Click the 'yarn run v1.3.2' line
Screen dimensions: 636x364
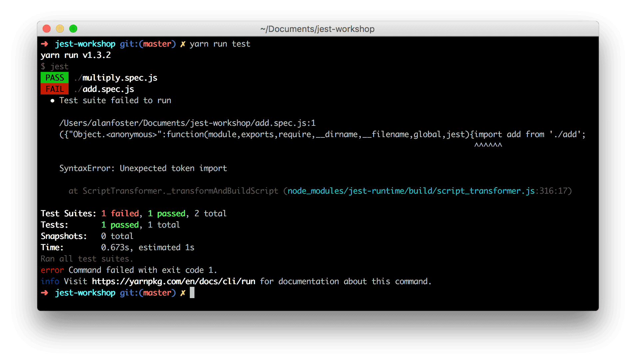point(76,55)
